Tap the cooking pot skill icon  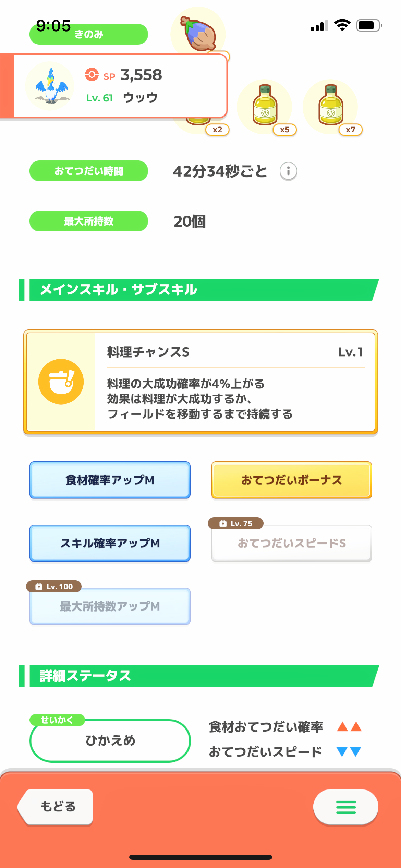(61, 382)
